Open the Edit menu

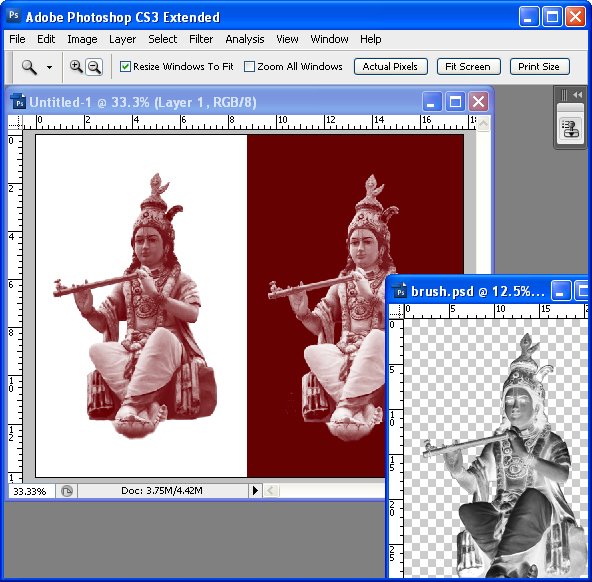pyautogui.click(x=46, y=39)
